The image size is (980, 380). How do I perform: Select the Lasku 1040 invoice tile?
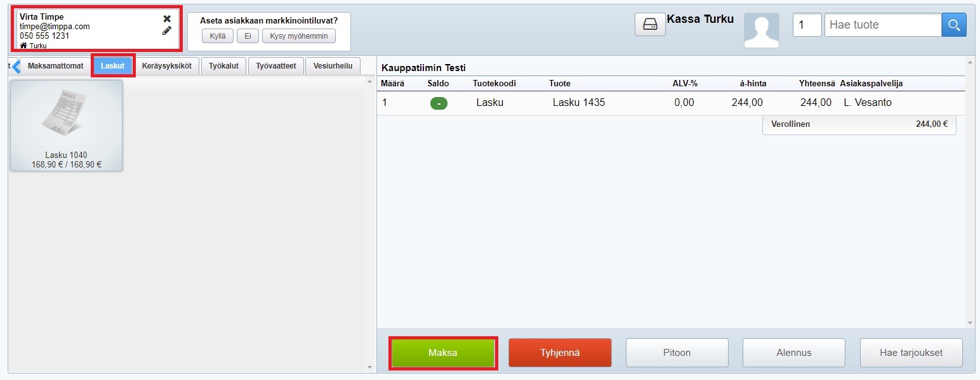click(x=67, y=126)
